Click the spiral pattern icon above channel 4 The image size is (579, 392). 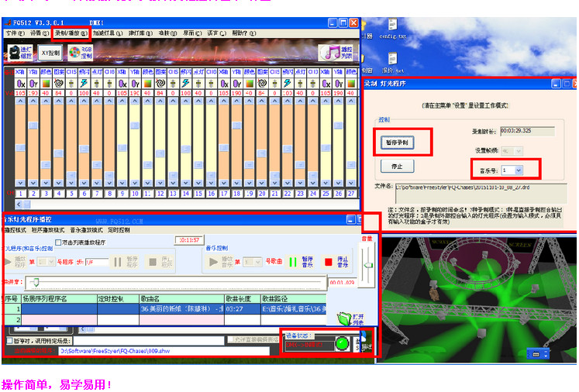point(58,84)
